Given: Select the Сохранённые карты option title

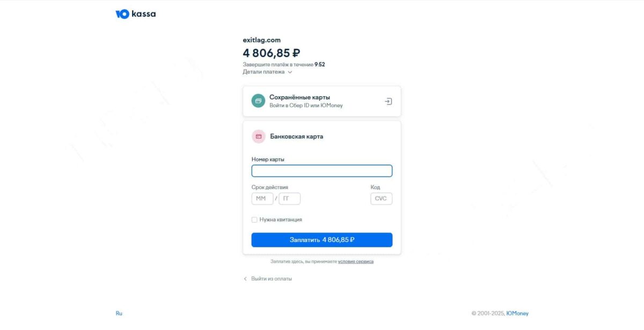Looking at the screenshot, I should (299, 97).
